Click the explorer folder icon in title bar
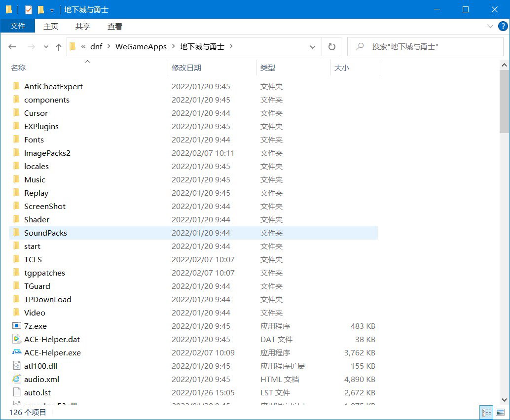 [x=9, y=10]
